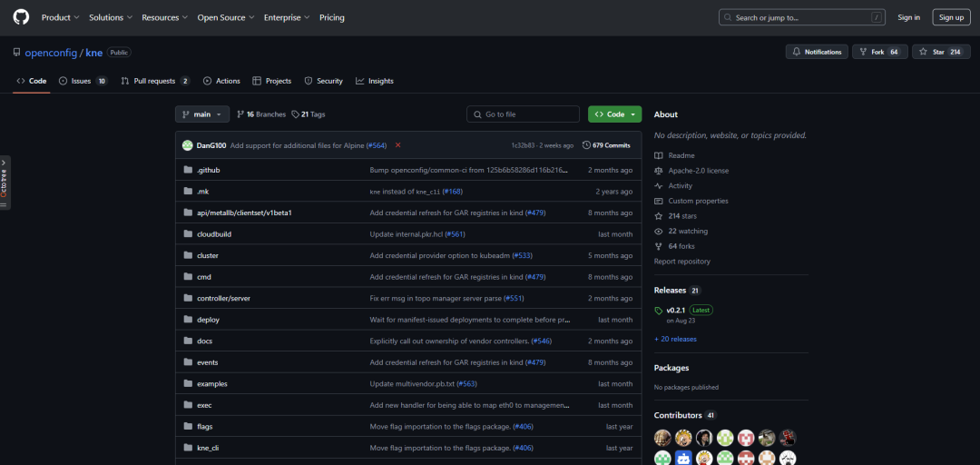The width and height of the screenshot is (980, 465).
Task: Open the Readme link in About
Action: [x=674, y=155]
